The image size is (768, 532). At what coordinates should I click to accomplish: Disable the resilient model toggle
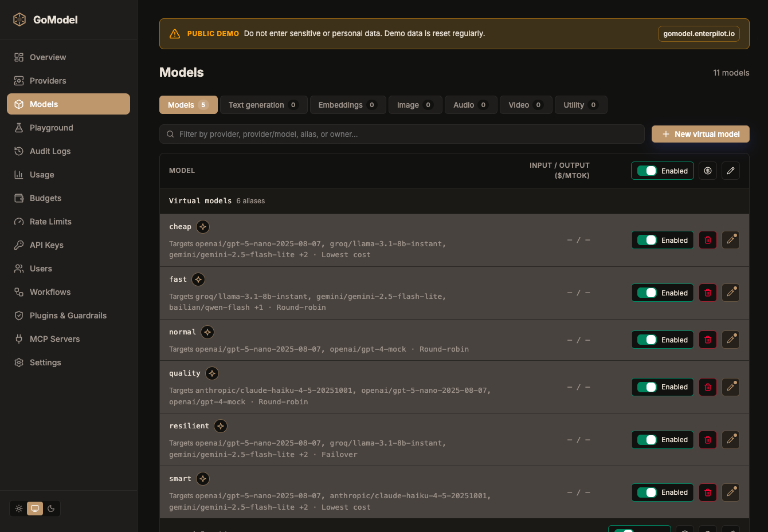[x=663, y=440]
